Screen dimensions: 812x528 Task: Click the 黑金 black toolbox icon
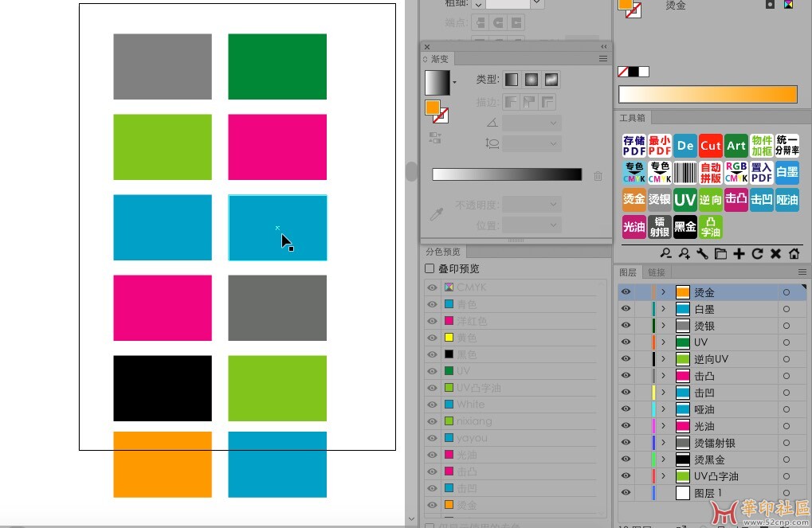[x=685, y=227]
